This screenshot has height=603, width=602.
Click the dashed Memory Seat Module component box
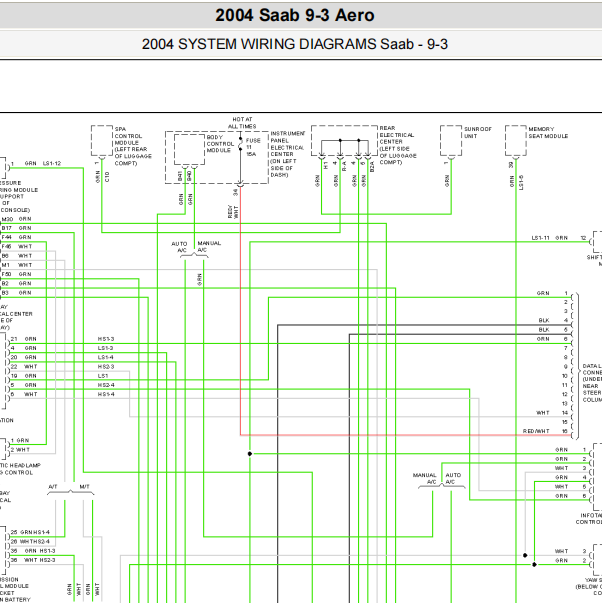pyautogui.click(x=516, y=140)
